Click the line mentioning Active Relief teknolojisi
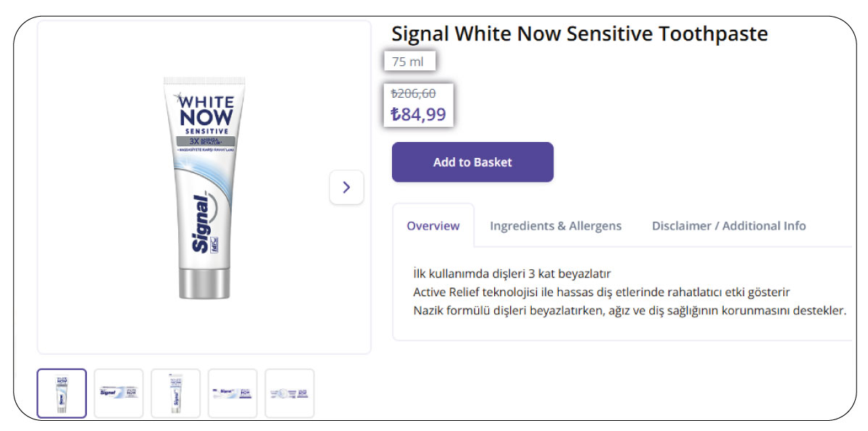This screenshot has height=431, width=868. 602,292
